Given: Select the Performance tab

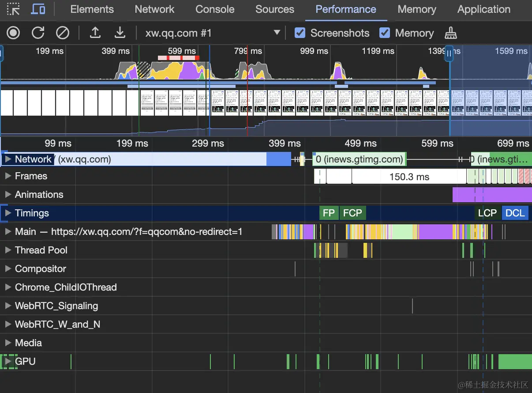Looking at the screenshot, I should [346, 9].
